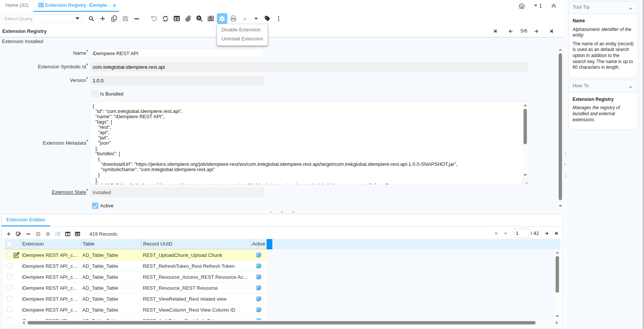Open the More options vertical dots

point(278,19)
